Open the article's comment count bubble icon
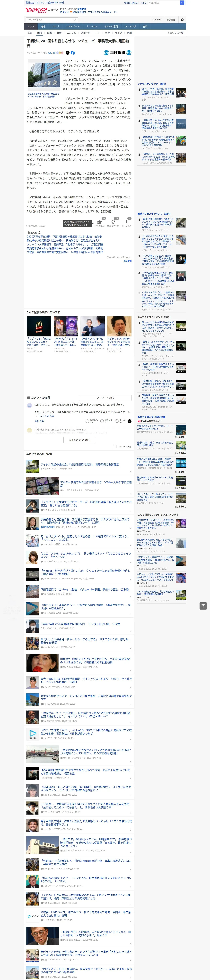This screenshot has width=210, height=980. coord(49,53)
